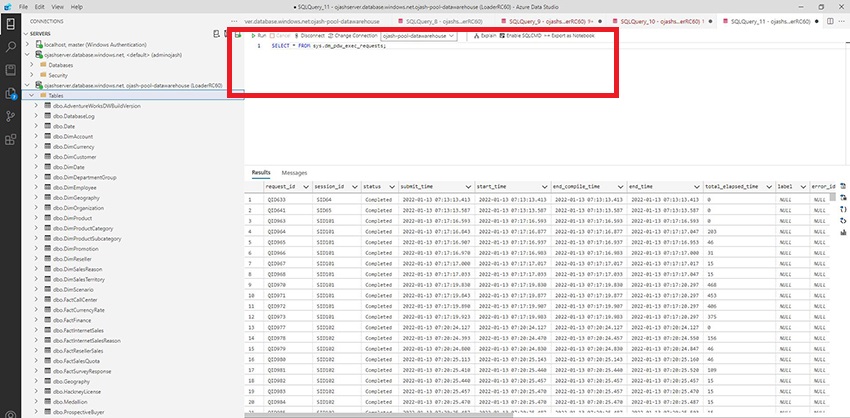Save results as XML icon

843,221
